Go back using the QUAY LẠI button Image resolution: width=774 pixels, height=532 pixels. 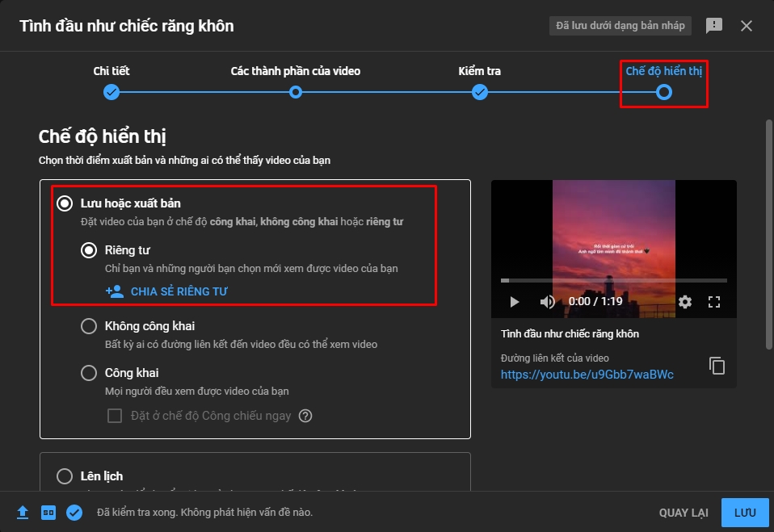[x=684, y=513]
